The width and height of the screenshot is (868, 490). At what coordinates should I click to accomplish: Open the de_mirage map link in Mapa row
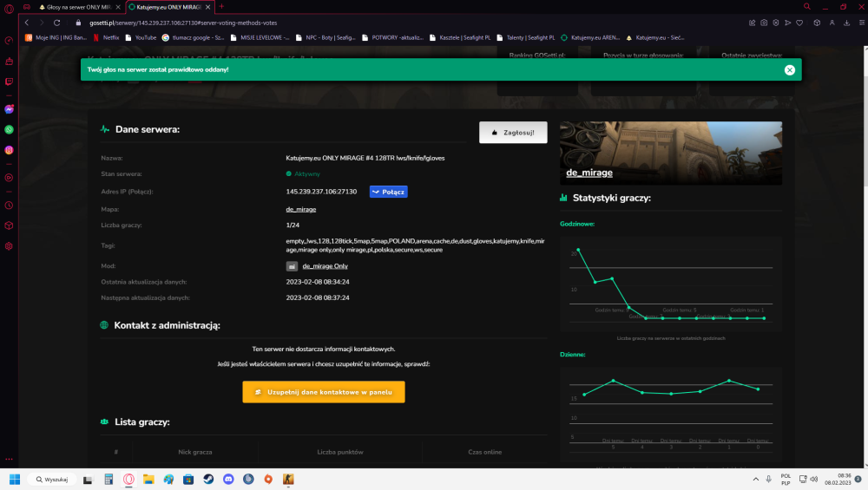tap(300, 209)
